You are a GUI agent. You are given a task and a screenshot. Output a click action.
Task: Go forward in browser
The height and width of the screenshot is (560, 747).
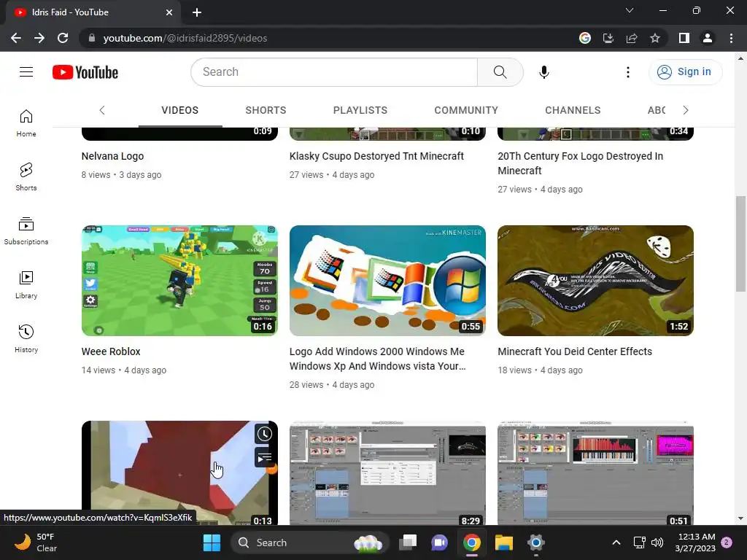click(39, 38)
